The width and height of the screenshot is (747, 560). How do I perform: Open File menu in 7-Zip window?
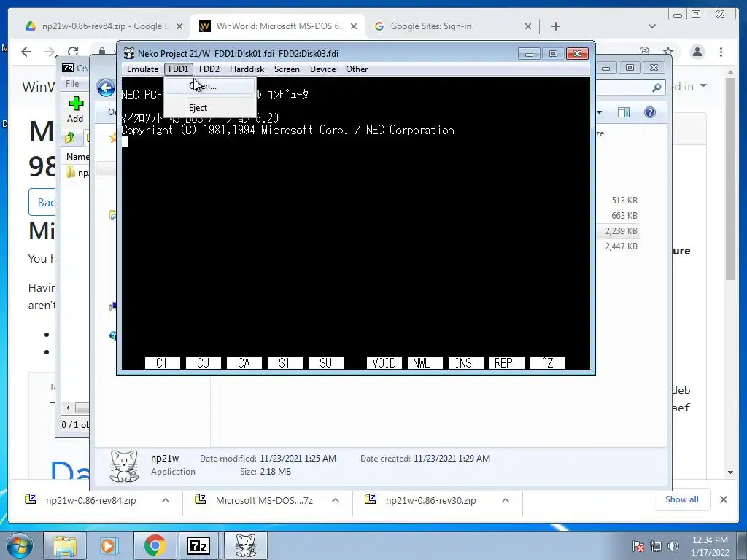coord(72,83)
